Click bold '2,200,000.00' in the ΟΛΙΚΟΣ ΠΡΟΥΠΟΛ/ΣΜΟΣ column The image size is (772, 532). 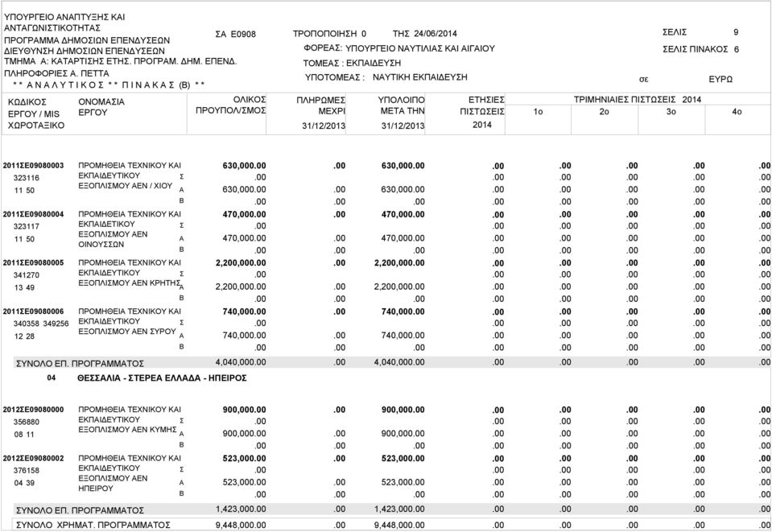pos(241,263)
